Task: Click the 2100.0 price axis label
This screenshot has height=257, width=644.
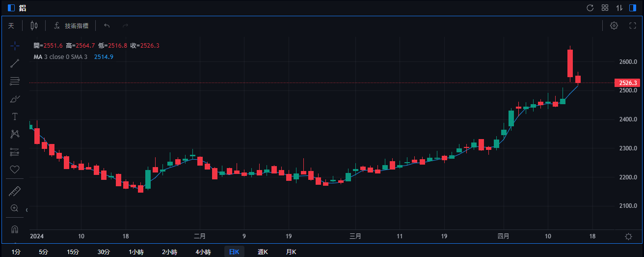Action: pyautogui.click(x=628, y=206)
